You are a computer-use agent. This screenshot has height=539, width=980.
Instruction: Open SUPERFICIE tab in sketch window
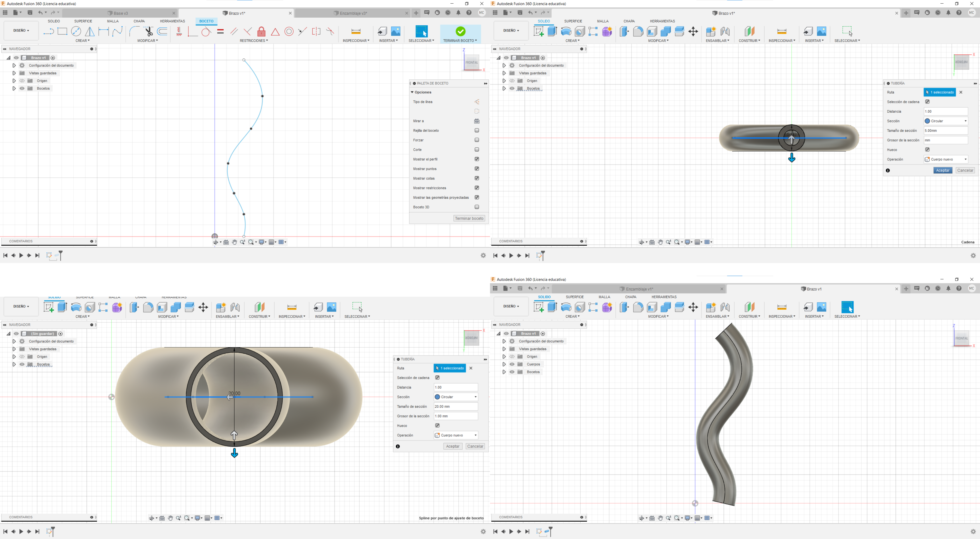tap(83, 21)
